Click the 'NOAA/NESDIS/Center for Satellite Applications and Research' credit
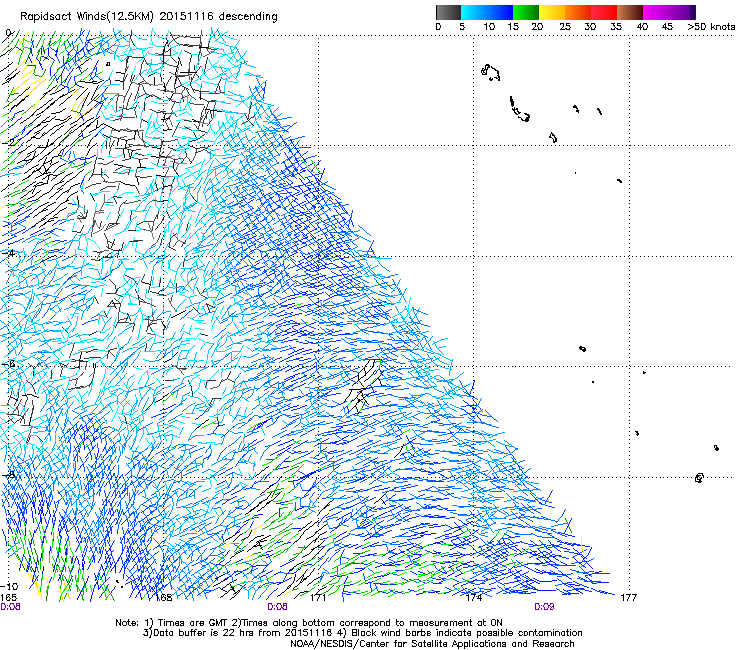Screen dimensions: 740x650 (432, 644)
